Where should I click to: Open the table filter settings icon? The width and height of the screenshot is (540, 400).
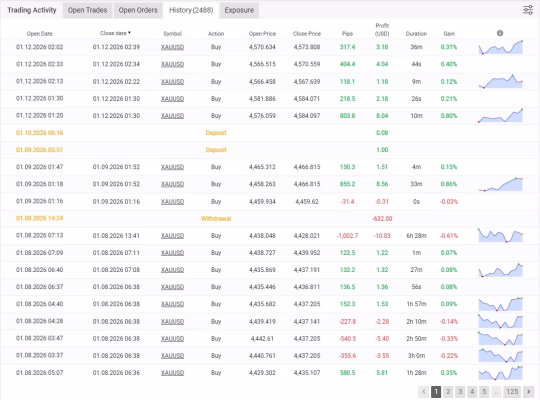[528, 10]
